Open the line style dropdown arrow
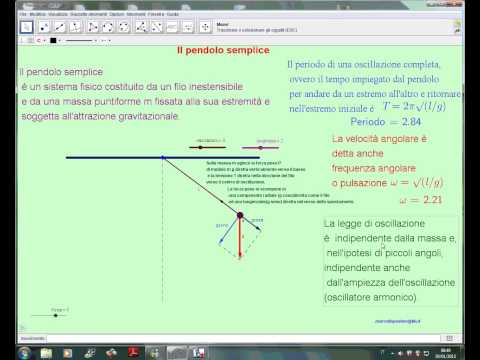 click(x=96, y=41)
